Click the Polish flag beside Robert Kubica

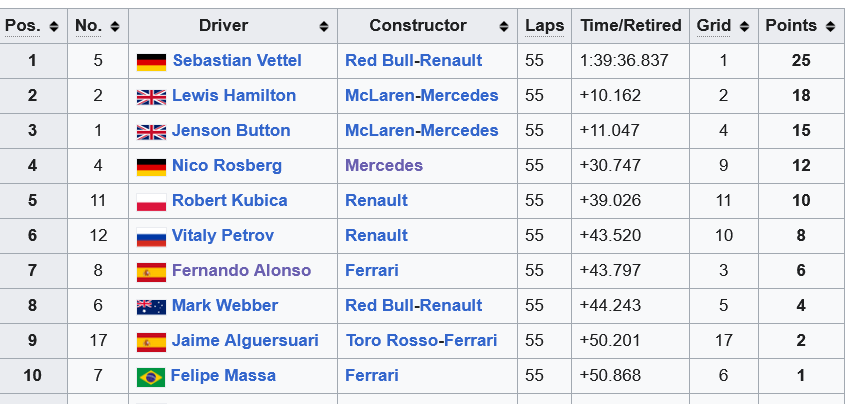pyautogui.click(x=151, y=202)
